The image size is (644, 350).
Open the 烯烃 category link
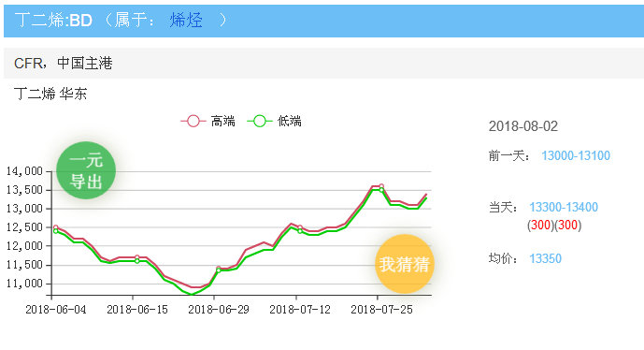tap(186, 20)
